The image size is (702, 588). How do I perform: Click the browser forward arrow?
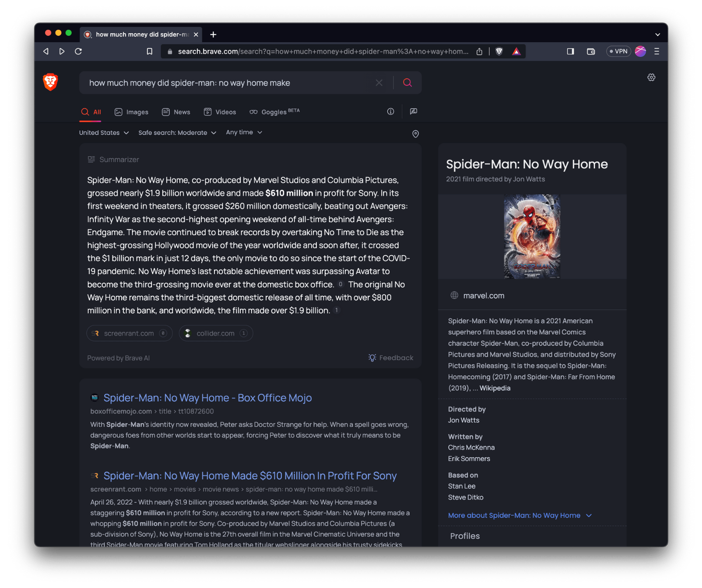coord(62,51)
